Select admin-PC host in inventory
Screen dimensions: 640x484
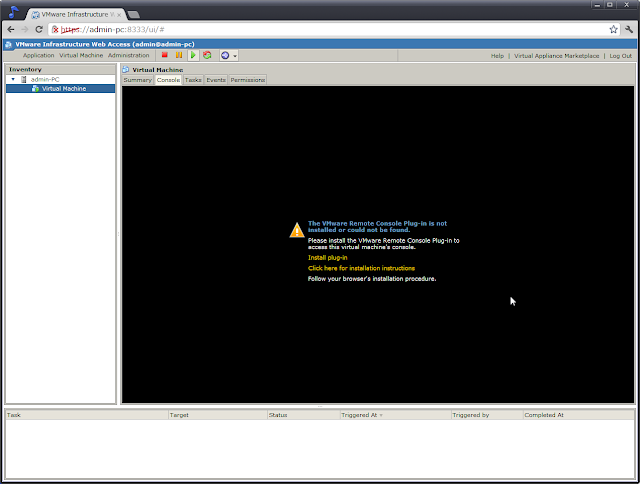(x=45, y=79)
